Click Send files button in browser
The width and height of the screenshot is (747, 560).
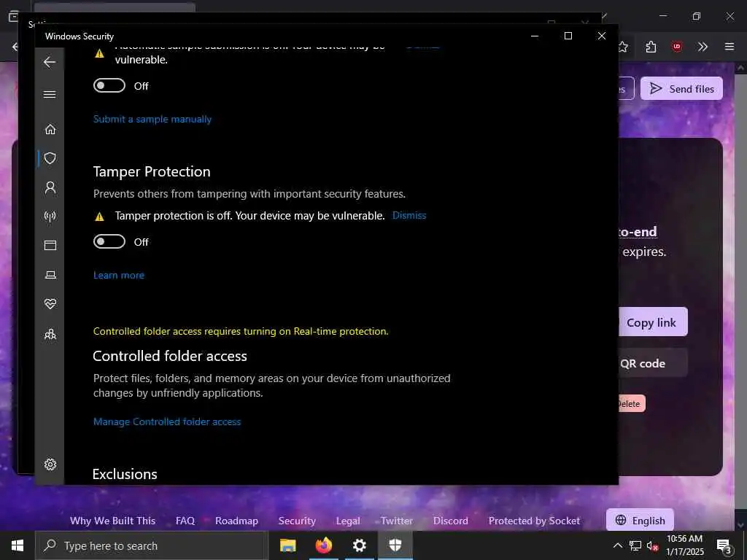click(x=681, y=88)
